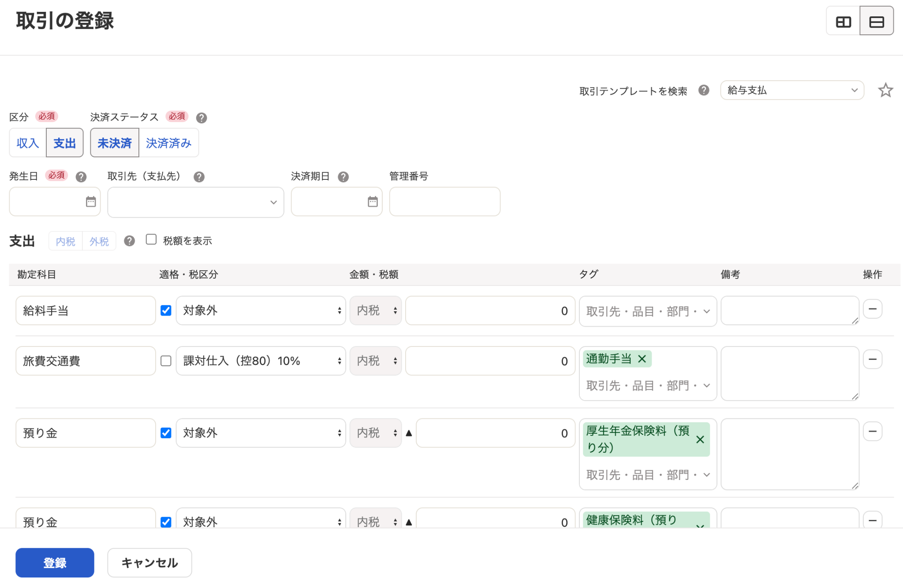Choose 外税 in 支出 header
Viewport: 903px width, 588px height.
(x=99, y=241)
